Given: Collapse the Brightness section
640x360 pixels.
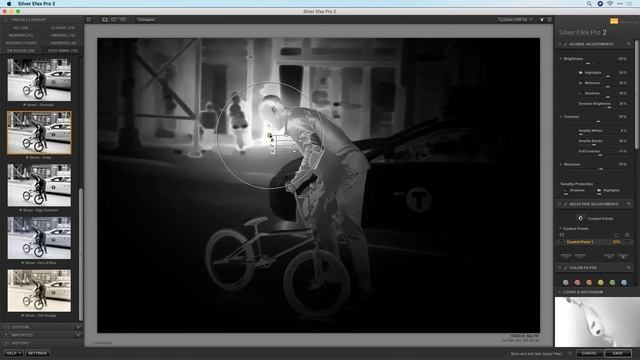Looking at the screenshot, I should (x=561, y=58).
